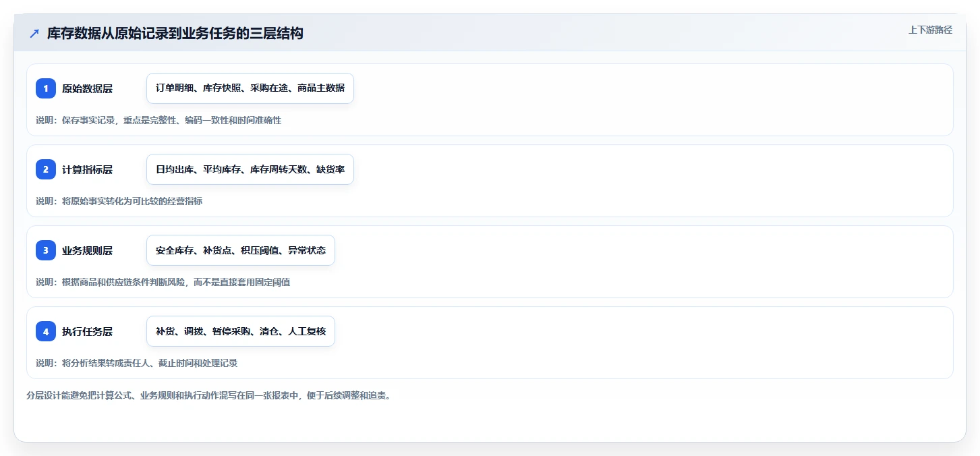Screen dimensions: 980x456
Task: Open the 上下游路径 label at top right
Action: tap(930, 30)
